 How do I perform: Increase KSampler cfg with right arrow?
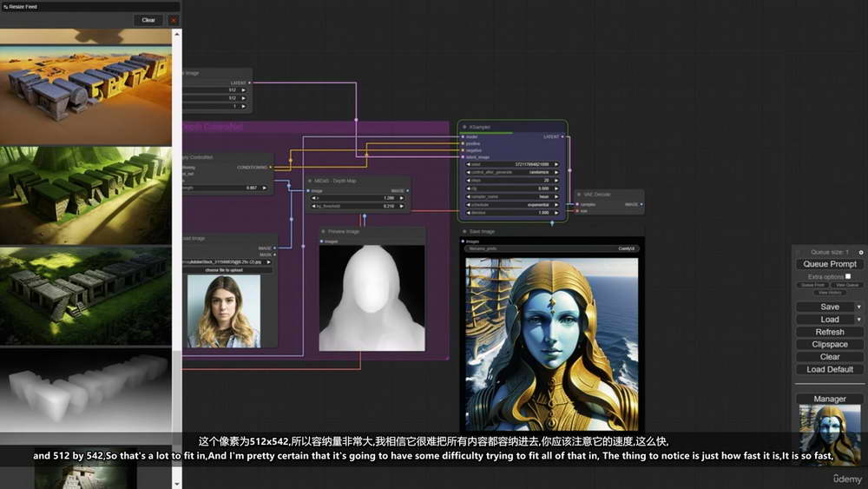(x=556, y=188)
